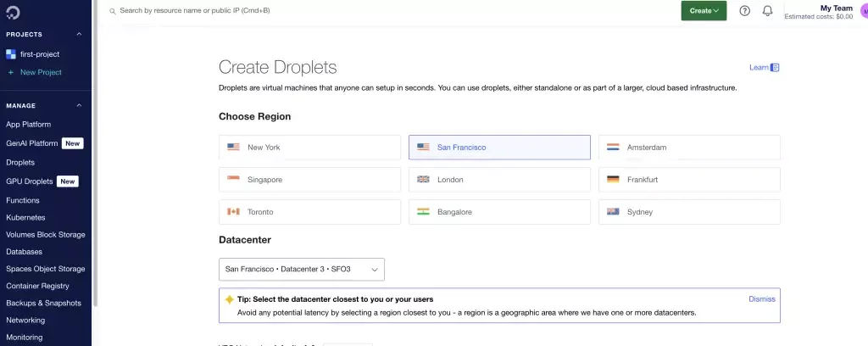Choose the Amsterdam region
The width and height of the screenshot is (868, 346).
[689, 148]
